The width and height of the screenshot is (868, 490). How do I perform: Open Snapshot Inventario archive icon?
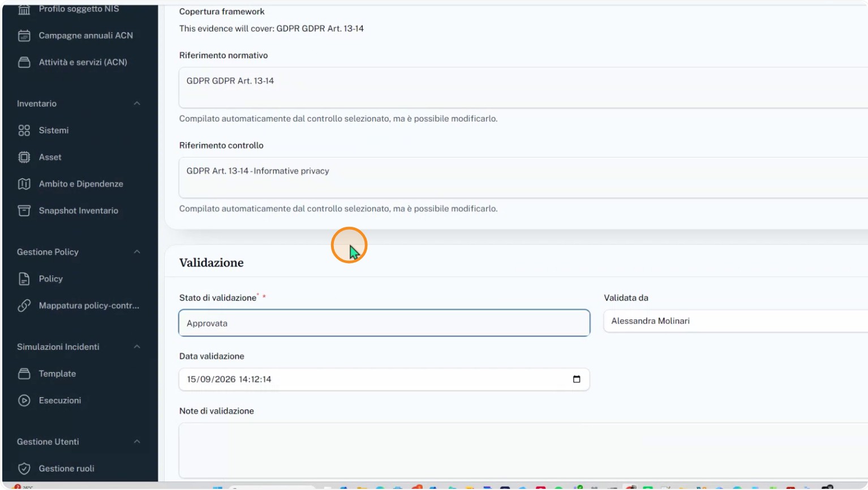click(24, 210)
